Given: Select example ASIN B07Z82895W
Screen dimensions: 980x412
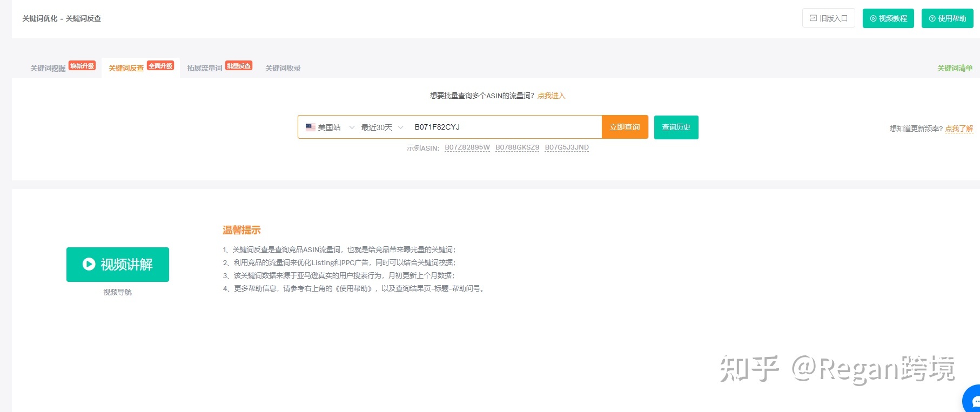Looking at the screenshot, I should 467,147.
